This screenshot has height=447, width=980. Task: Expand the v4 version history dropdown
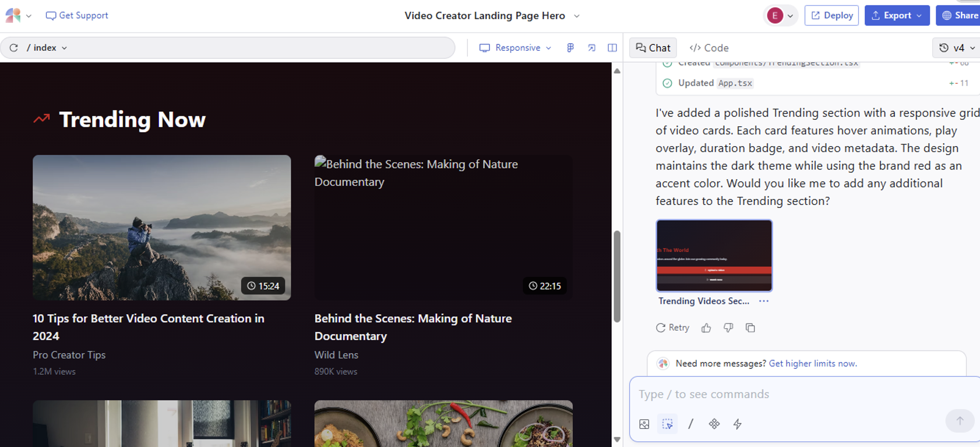point(957,48)
